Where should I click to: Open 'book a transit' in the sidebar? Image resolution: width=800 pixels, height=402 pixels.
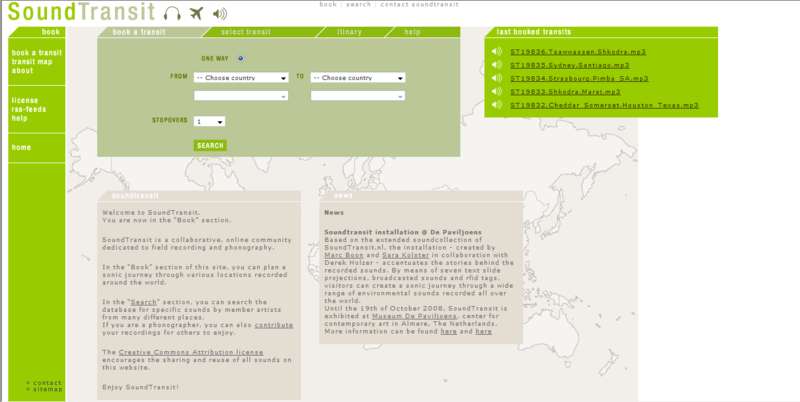(37, 53)
